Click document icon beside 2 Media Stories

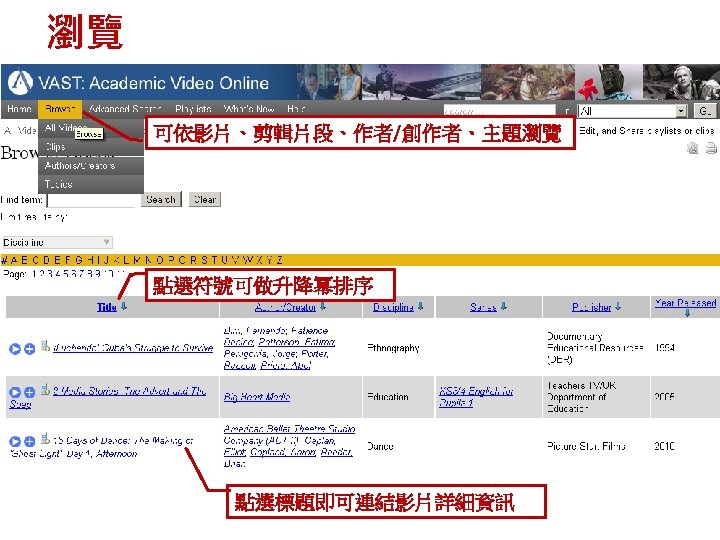tap(45, 389)
